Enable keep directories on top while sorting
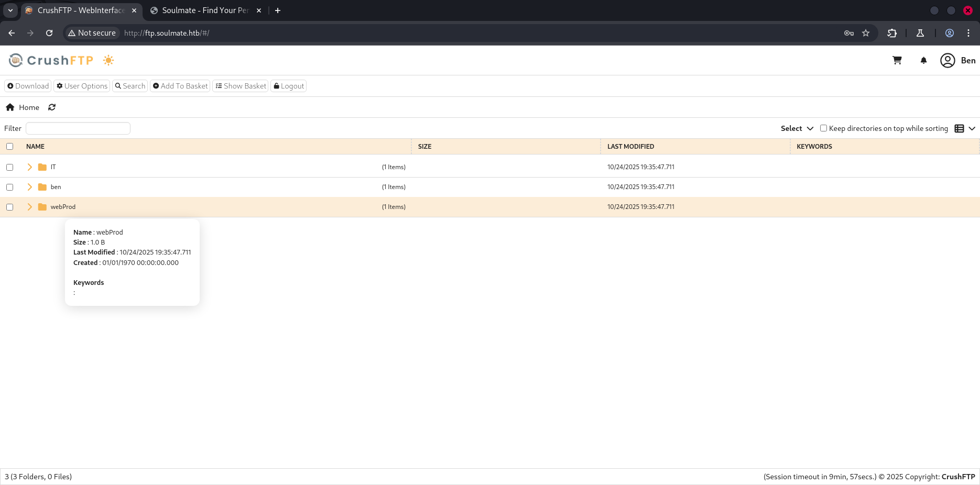The image size is (980, 485). coord(823,128)
